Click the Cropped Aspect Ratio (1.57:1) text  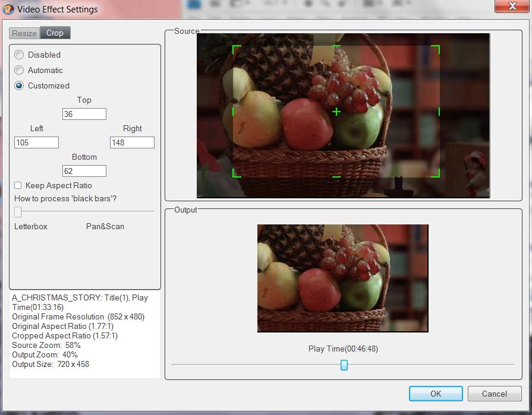[65, 335]
